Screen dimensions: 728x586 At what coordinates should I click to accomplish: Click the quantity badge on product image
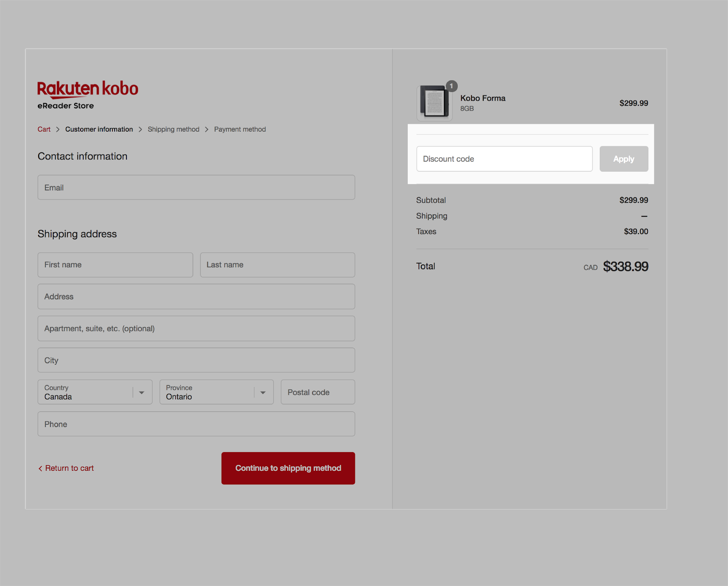tap(451, 86)
